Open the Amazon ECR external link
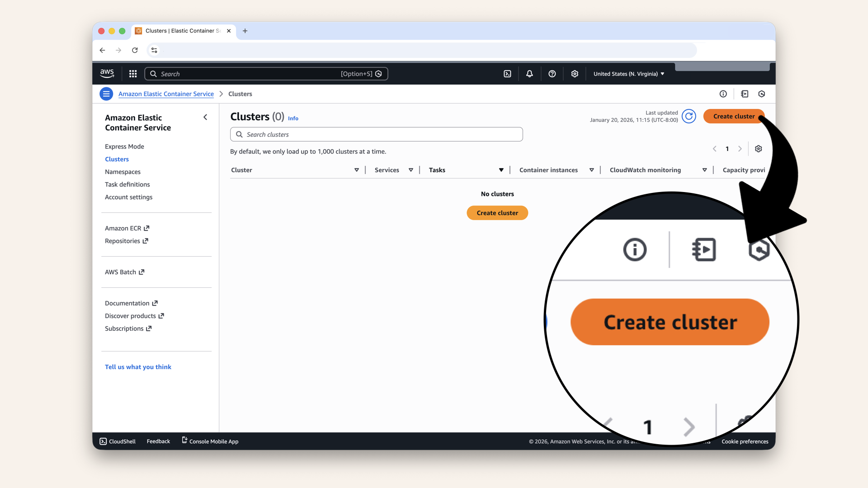 click(123, 228)
